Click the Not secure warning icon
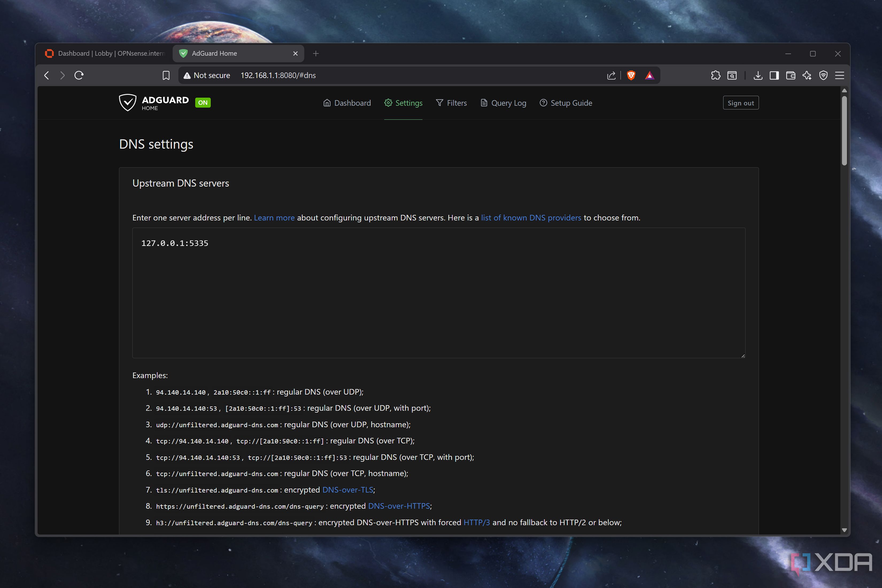882x588 pixels. tap(187, 75)
